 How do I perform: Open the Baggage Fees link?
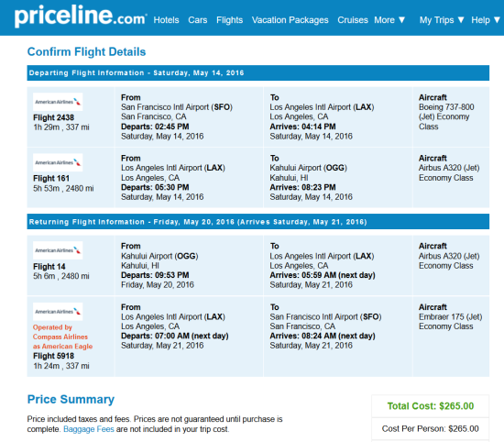89,429
